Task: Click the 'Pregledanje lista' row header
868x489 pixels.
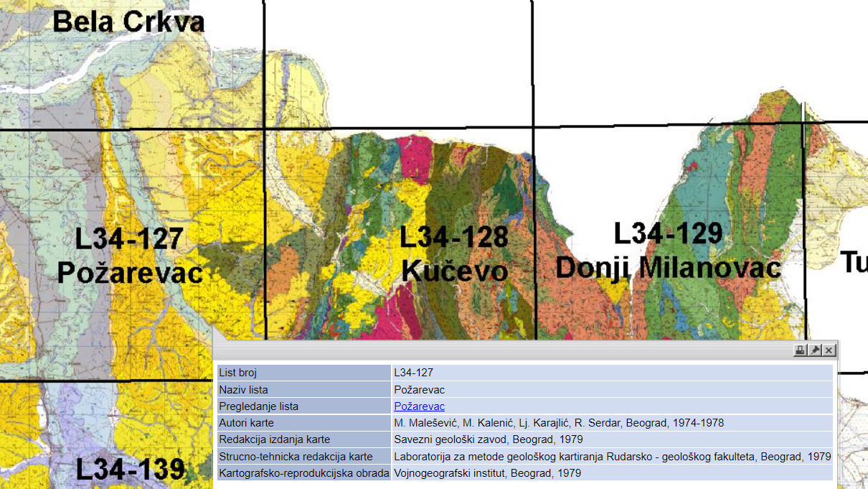Action: pos(303,406)
